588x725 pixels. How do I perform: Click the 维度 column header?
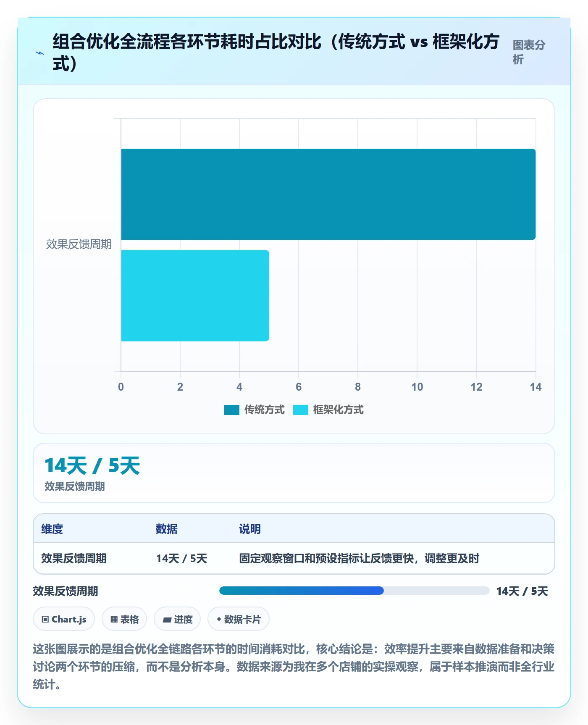coord(52,529)
